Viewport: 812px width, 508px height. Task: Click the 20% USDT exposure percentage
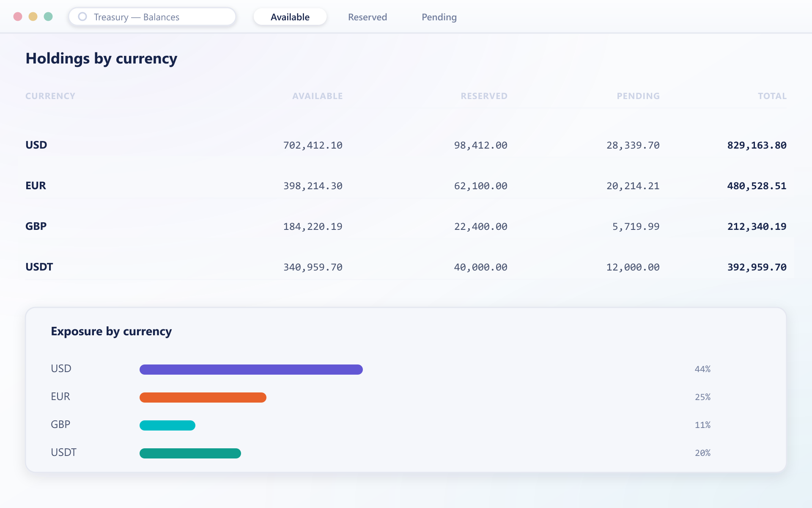[702, 453]
